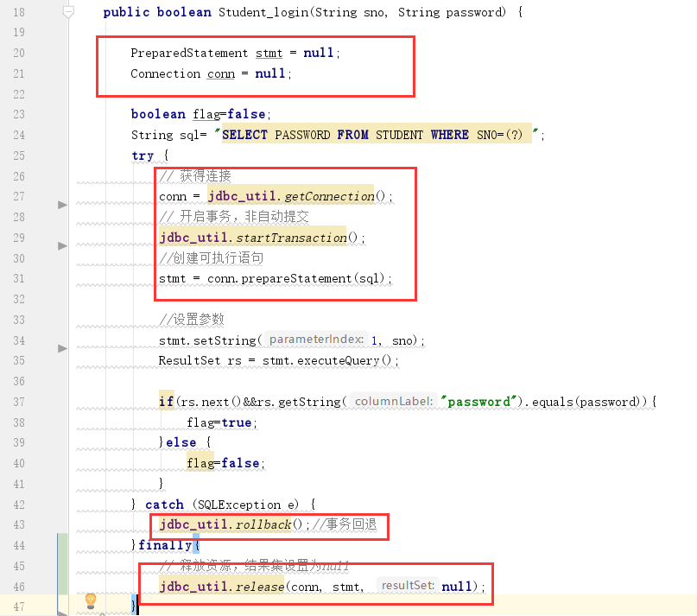Click the public keyword on line 18
This screenshot has width=697, height=616.
(x=126, y=12)
